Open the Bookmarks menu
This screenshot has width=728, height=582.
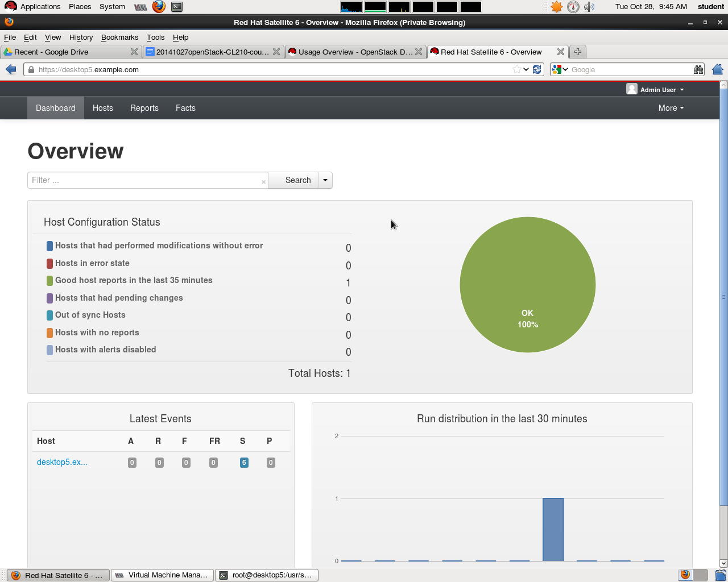(119, 38)
